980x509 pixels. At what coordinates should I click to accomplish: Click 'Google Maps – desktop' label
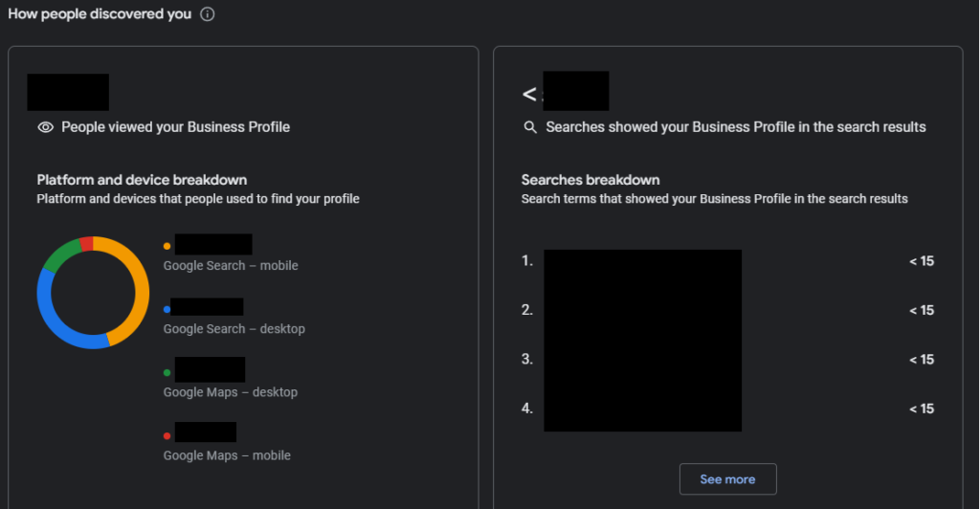[x=231, y=392]
